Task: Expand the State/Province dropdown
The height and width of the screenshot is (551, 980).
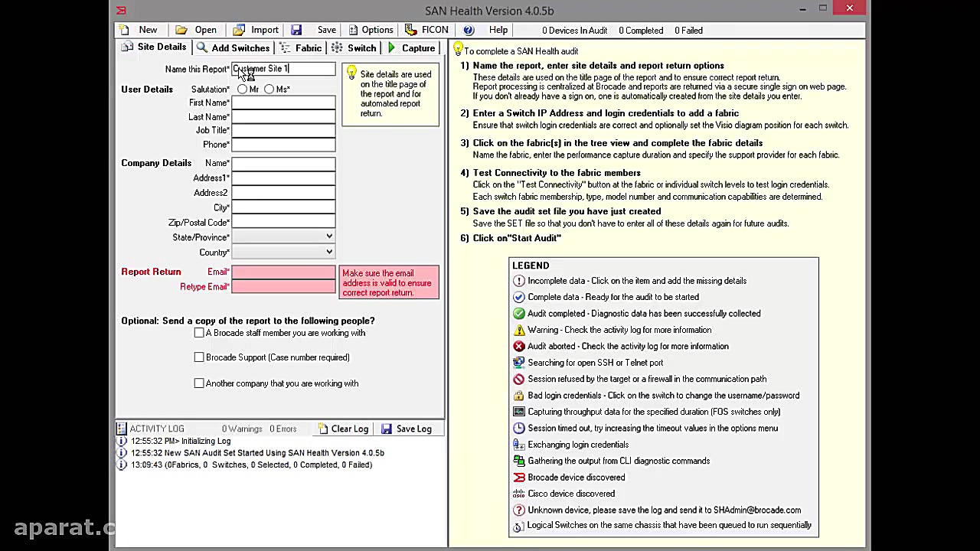Action: pyautogui.click(x=329, y=237)
